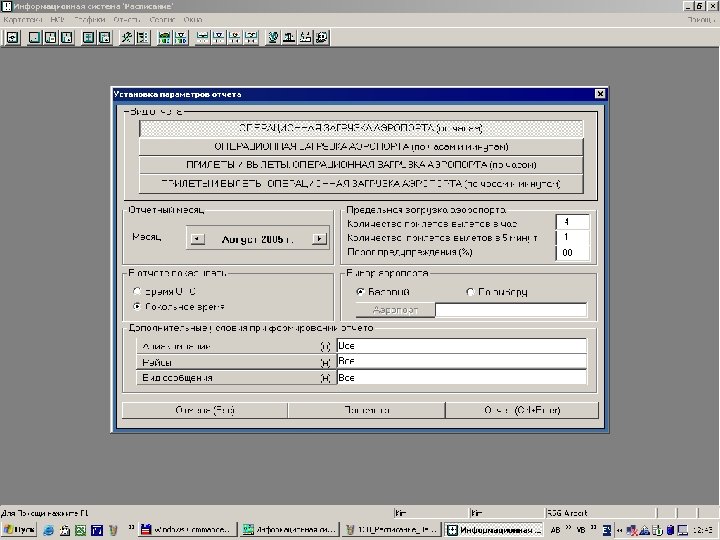Image resolution: width=720 pixels, height=540 pixels.
Task: Click the warning threshold (%) input field
Action: point(572,253)
